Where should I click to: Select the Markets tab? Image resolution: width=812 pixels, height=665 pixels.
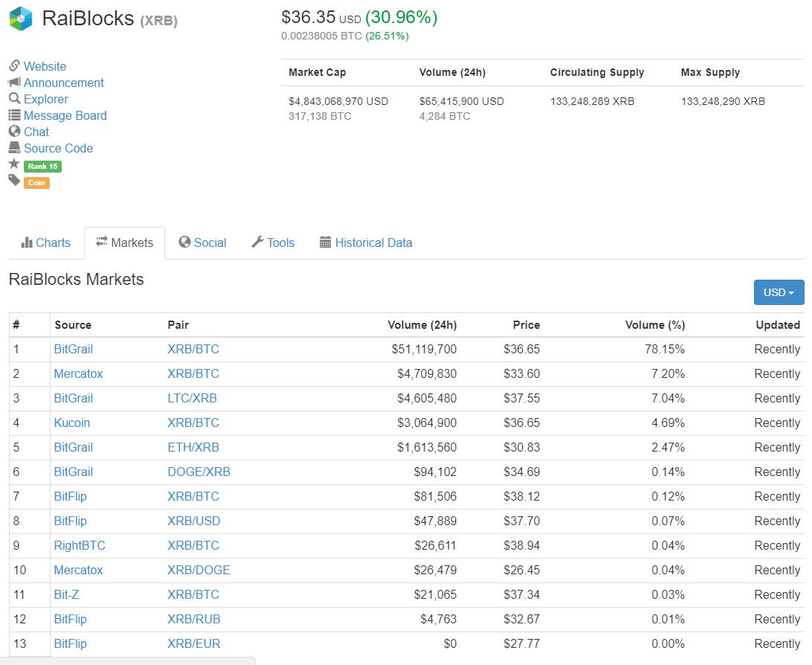click(x=125, y=243)
